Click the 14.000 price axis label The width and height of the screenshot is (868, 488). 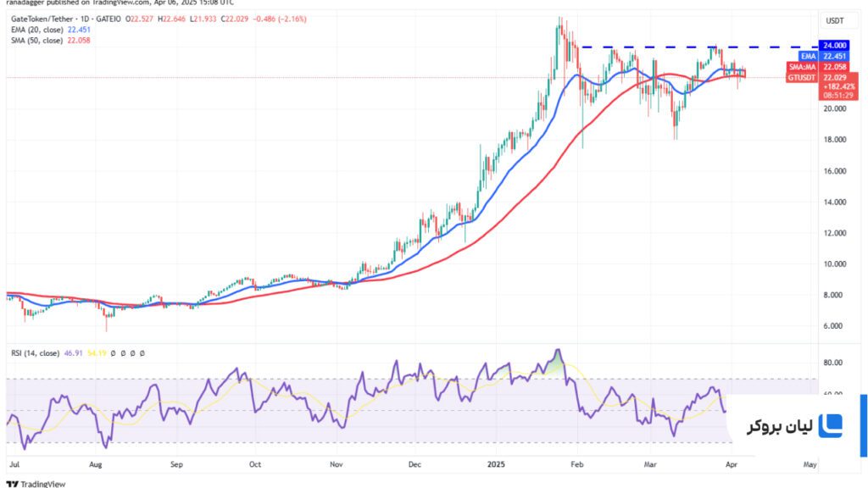click(835, 202)
